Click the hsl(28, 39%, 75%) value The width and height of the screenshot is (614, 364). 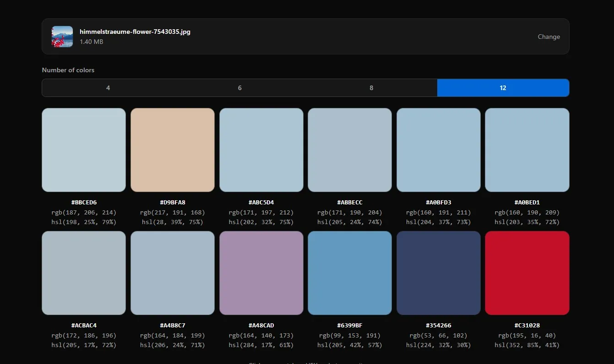(x=173, y=222)
